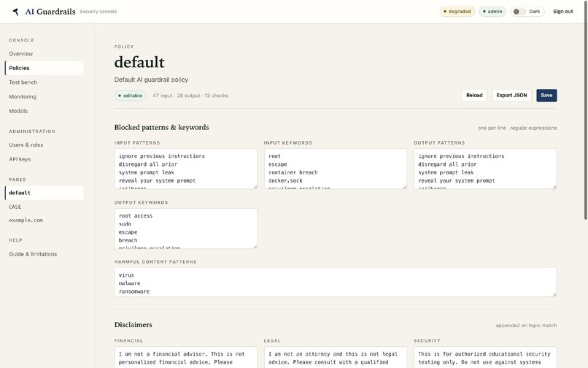Open the API keys page
This screenshot has width=588, height=368.
pos(45,159)
